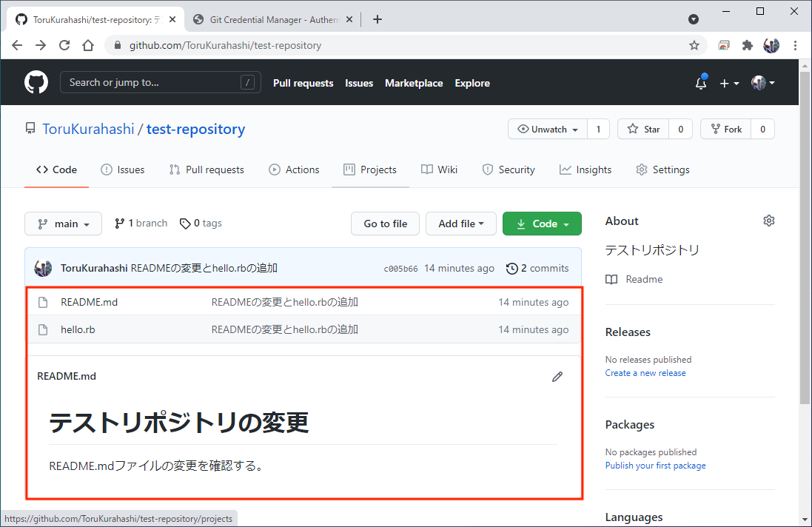Edit README with the pencil icon
The image size is (812, 527).
pos(557,376)
